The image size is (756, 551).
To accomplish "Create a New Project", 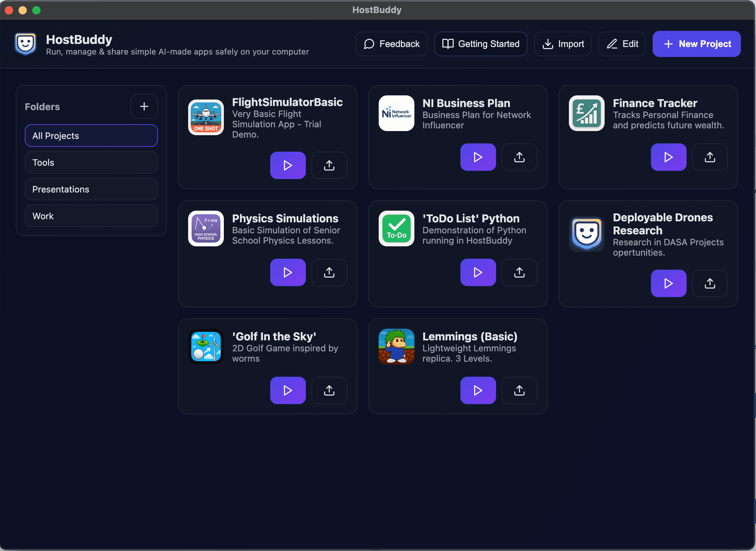I will point(697,44).
